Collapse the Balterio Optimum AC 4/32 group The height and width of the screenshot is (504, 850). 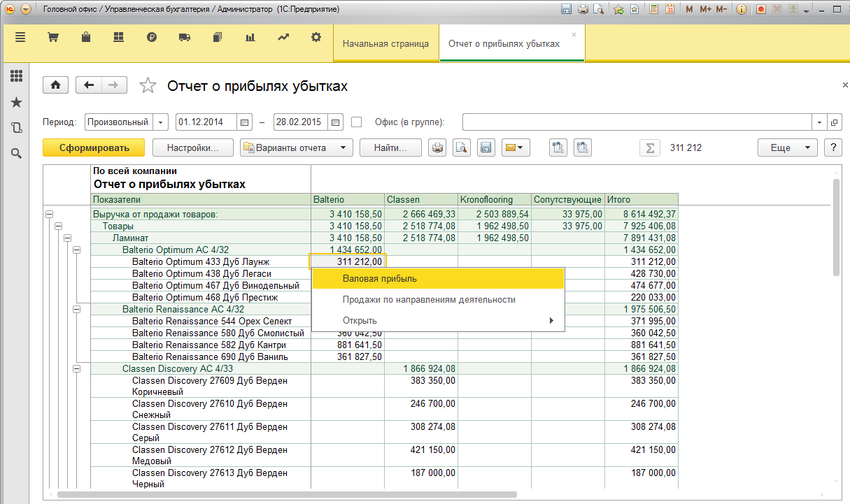coord(77,250)
